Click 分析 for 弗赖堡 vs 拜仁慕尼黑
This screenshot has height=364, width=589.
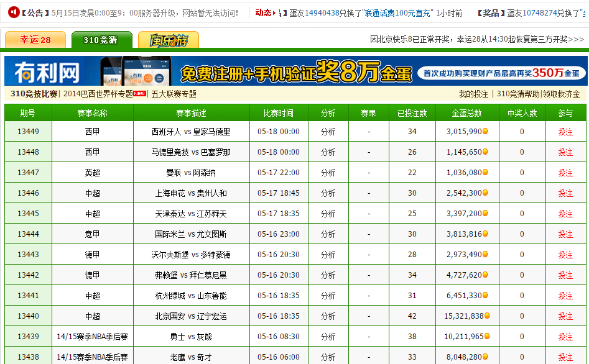(x=328, y=275)
